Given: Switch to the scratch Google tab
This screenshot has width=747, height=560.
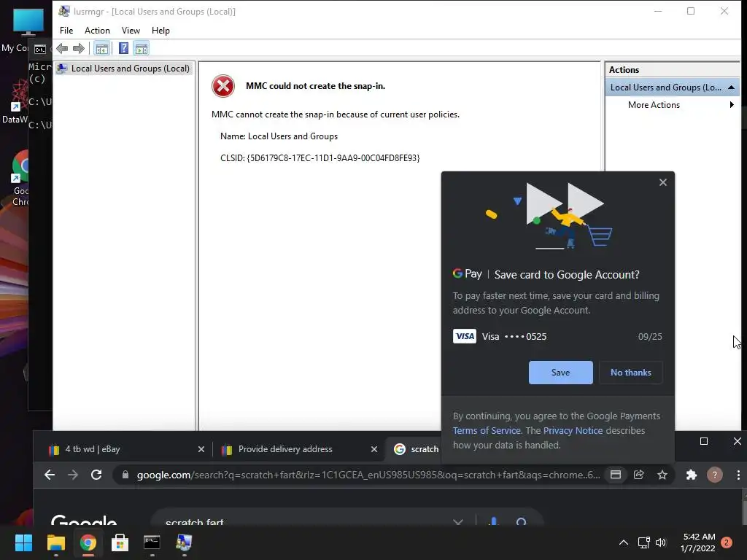Looking at the screenshot, I should click(x=416, y=449).
